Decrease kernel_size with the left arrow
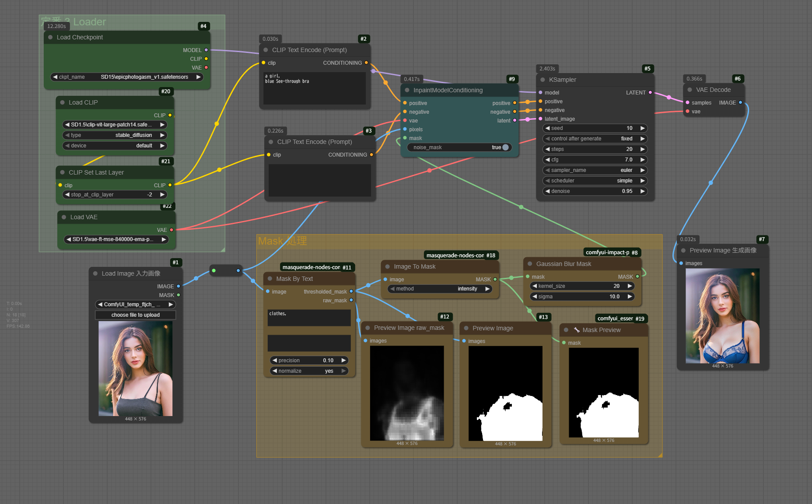812x504 pixels. tap(535, 286)
